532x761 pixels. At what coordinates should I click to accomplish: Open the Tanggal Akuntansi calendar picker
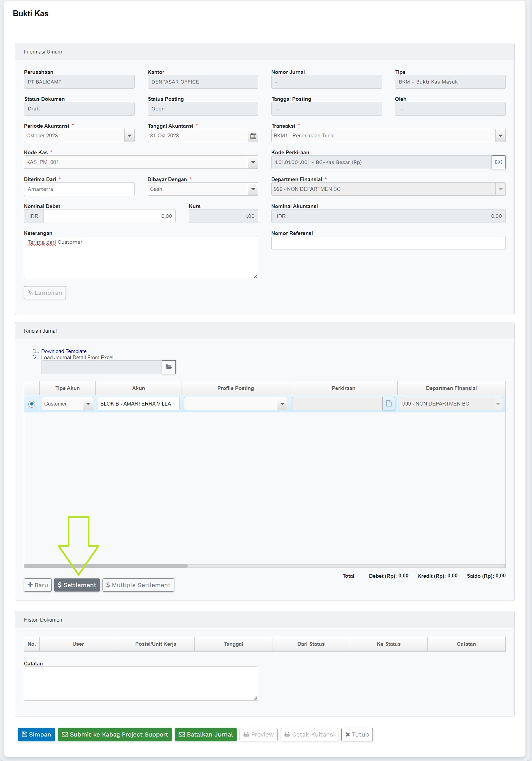[253, 136]
